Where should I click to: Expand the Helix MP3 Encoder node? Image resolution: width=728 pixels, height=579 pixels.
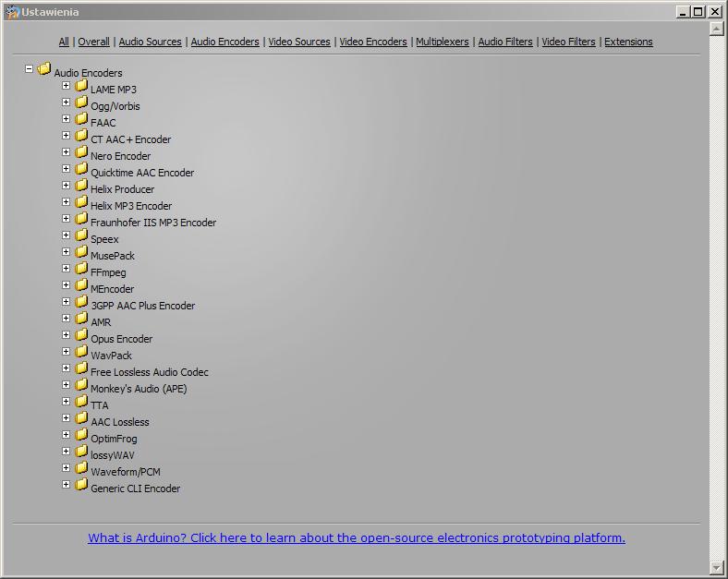click(66, 202)
